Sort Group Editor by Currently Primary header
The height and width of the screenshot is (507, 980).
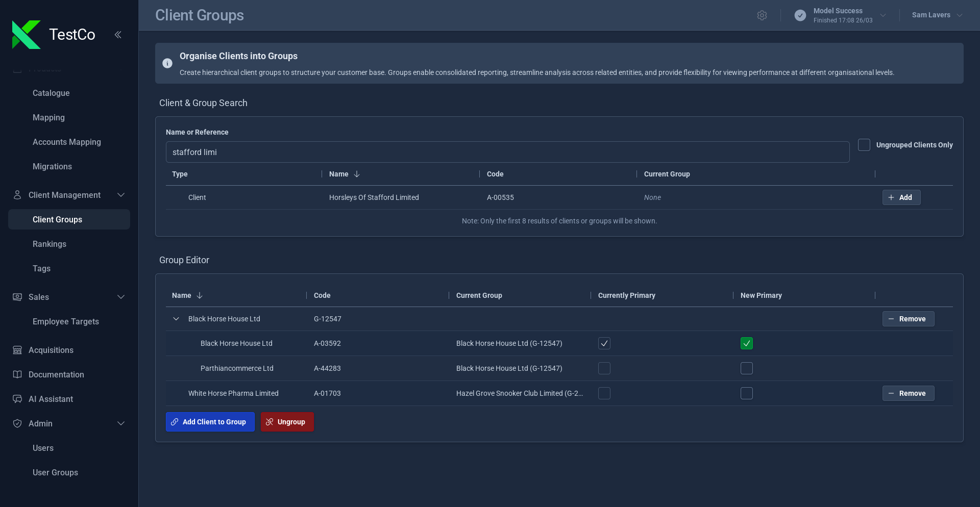point(626,295)
